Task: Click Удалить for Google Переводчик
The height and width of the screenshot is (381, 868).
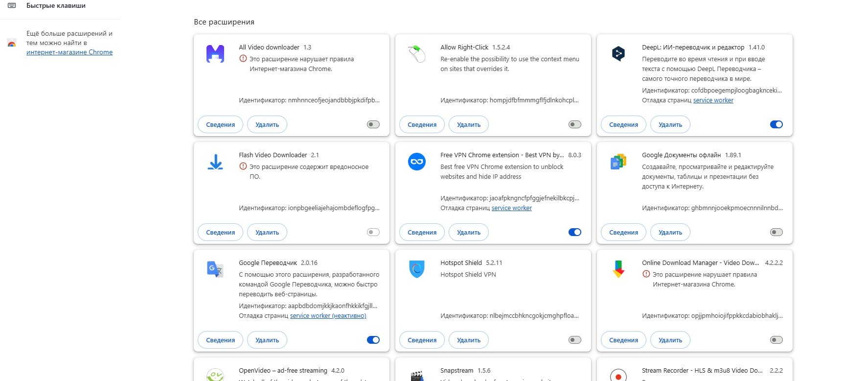Action: coord(267,340)
